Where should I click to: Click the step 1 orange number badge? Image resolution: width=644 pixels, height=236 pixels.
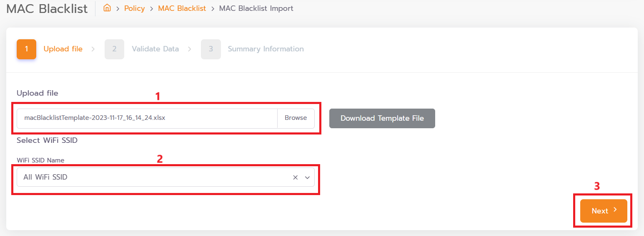(x=26, y=49)
